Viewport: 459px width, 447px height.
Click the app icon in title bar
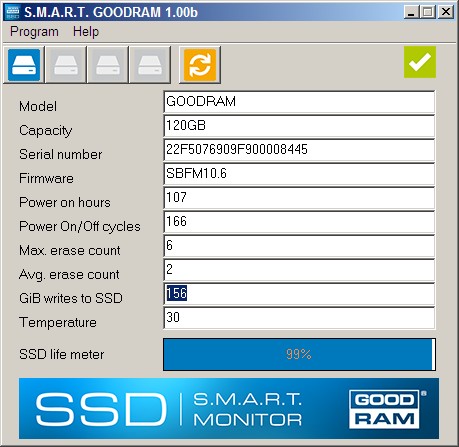12,12
